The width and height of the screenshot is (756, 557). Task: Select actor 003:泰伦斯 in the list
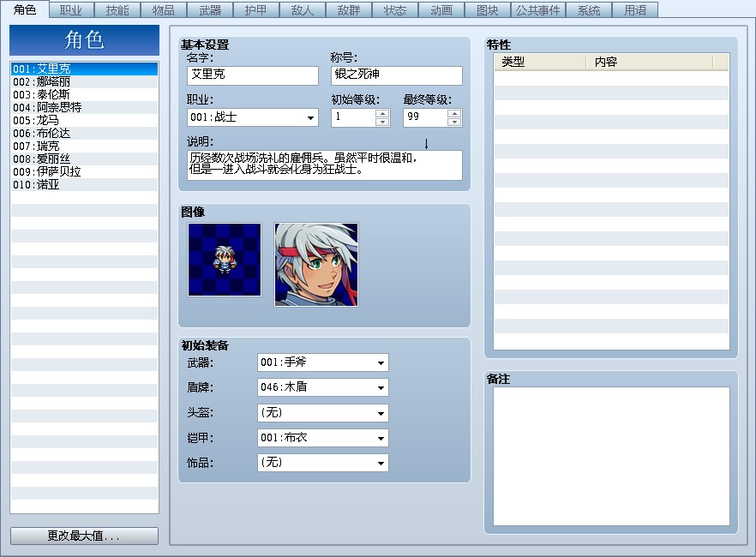pyautogui.click(x=84, y=94)
